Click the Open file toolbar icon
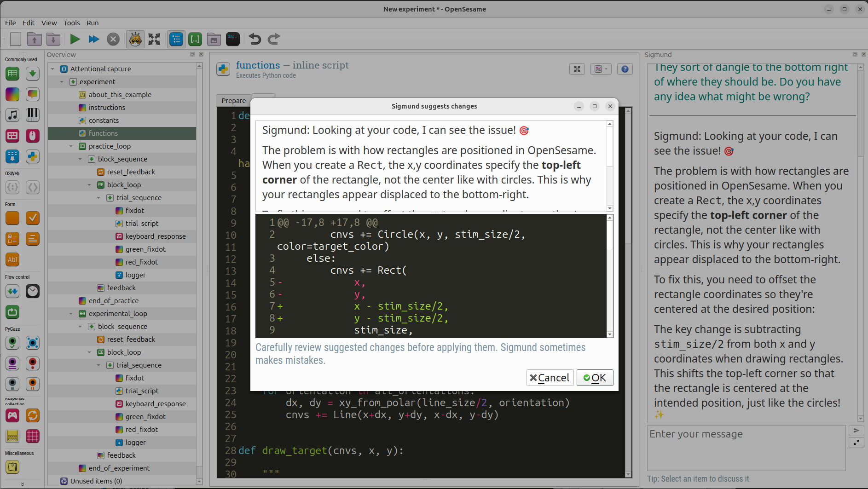 click(x=35, y=40)
